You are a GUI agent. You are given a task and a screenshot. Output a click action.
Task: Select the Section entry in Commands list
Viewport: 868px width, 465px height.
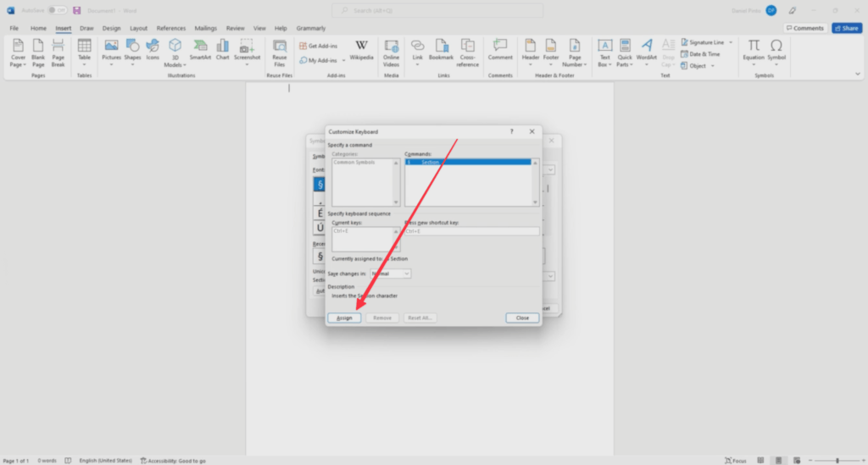[x=468, y=162]
